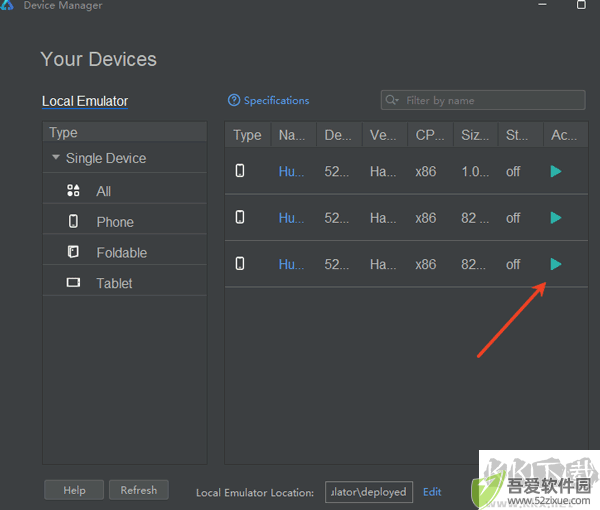Sort by the CP... column header
The image size is (600, 510).
(430, 135)
